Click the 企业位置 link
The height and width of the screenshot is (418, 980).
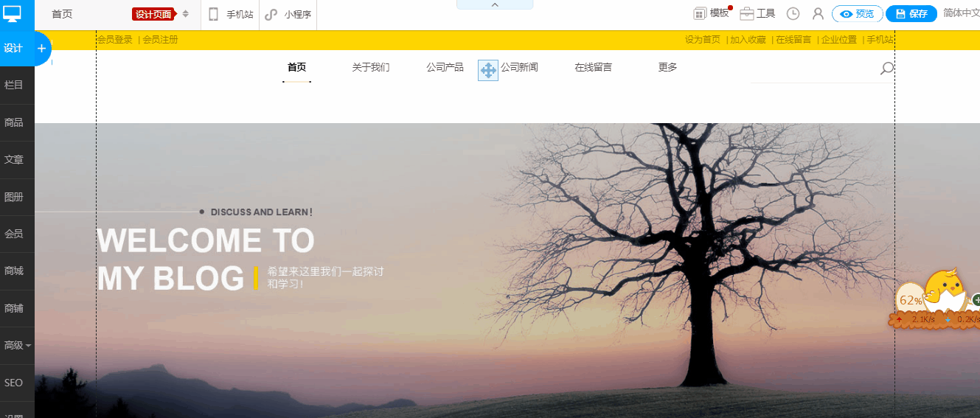click(839, 40)
